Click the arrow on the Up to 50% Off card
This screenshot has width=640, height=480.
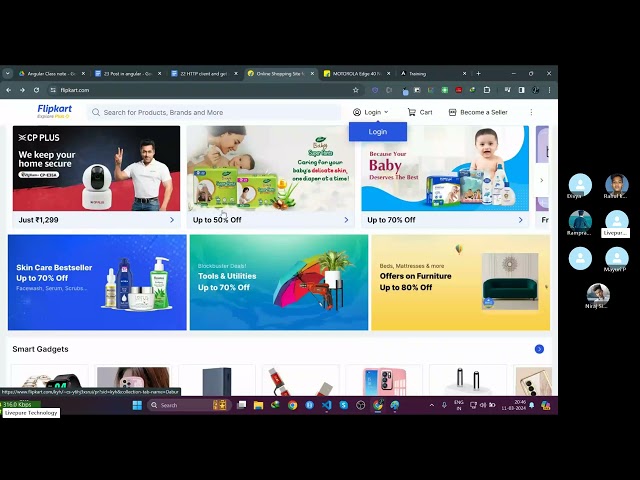pyautogui.click(x=346, y=220)
